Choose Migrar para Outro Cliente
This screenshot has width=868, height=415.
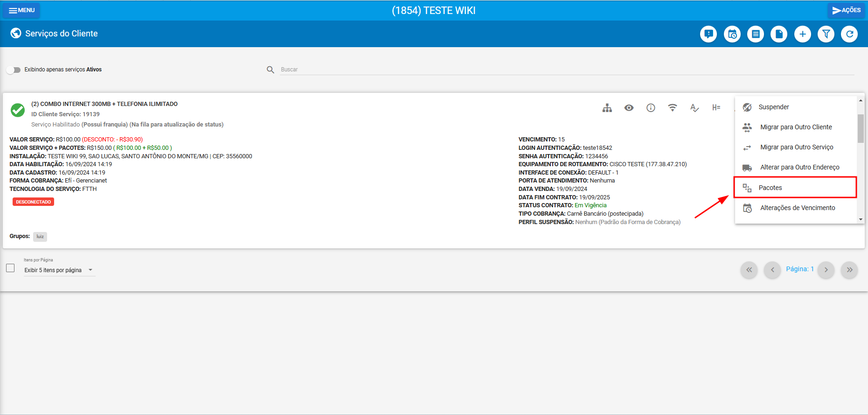pyautogui.click(x=796, y=127)
